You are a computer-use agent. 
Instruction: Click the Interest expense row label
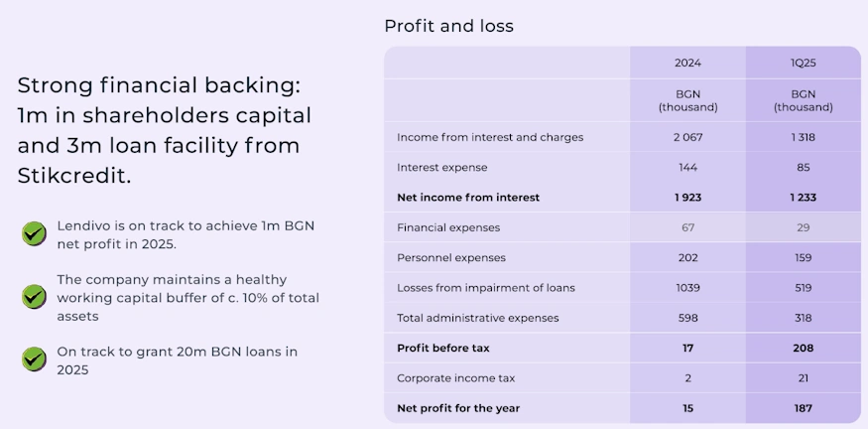(441, 168)
